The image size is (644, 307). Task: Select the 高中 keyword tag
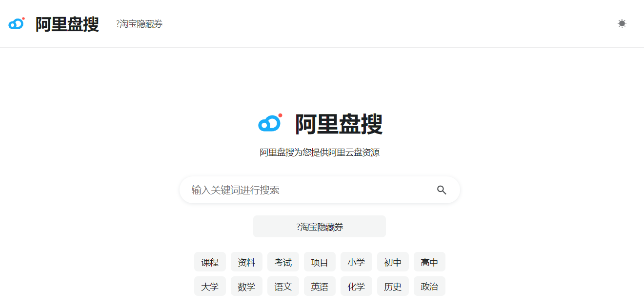click(x=429, y=262)
